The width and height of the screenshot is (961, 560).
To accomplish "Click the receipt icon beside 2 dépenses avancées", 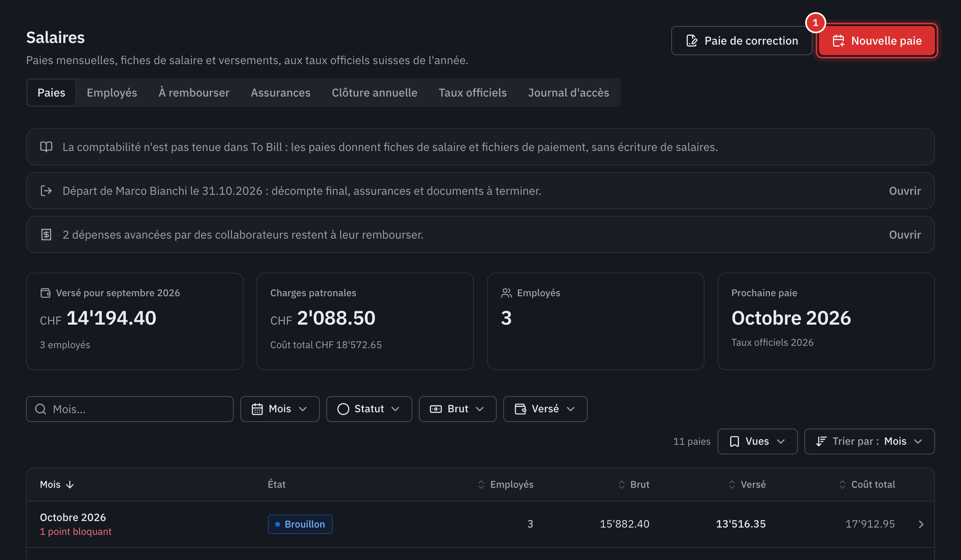I will pyautogui.click(x=46, y=235).
